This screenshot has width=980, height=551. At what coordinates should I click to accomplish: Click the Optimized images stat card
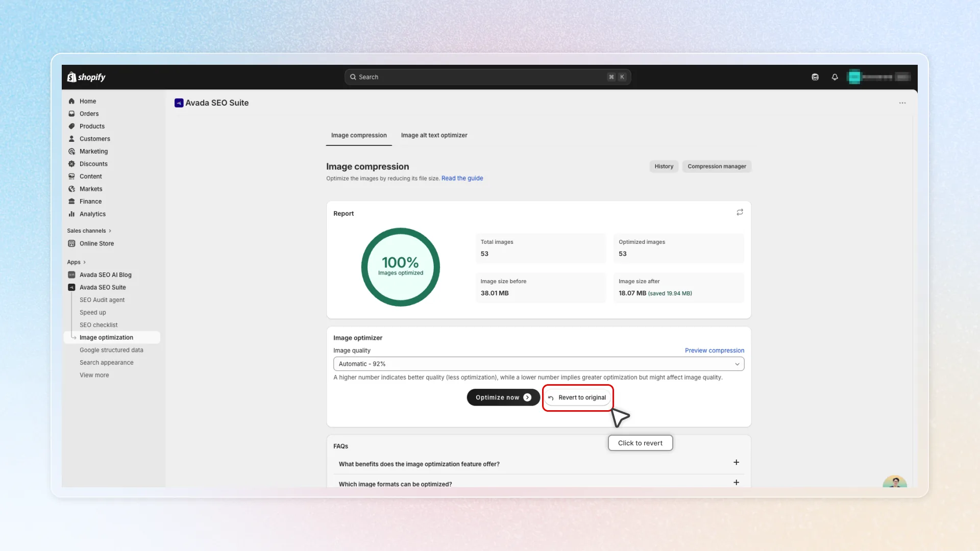click(678, 248)
